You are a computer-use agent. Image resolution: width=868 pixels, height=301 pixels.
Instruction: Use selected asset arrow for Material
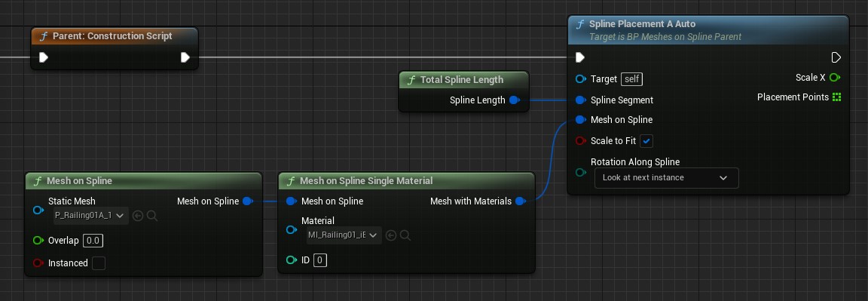(391, 235)
